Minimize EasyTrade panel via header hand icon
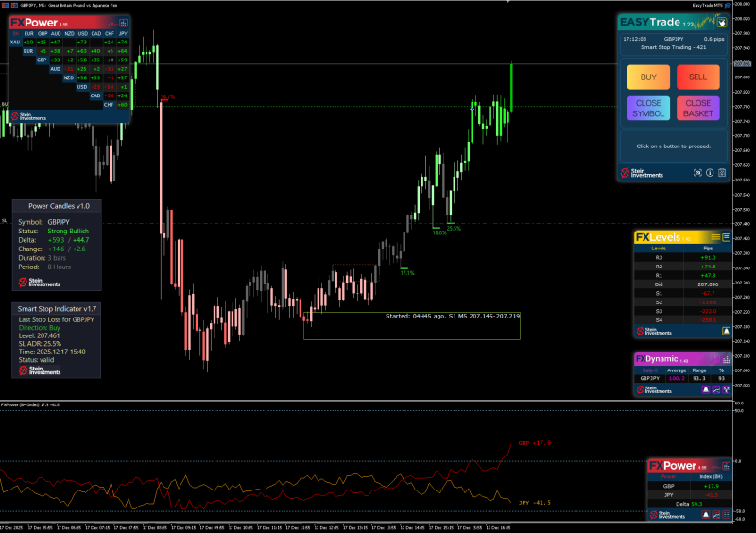The image size is (756, 533). [x=722, y=22]
